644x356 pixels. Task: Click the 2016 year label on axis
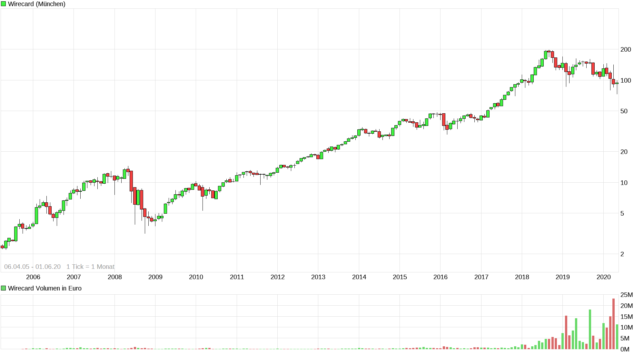point(441,277)
